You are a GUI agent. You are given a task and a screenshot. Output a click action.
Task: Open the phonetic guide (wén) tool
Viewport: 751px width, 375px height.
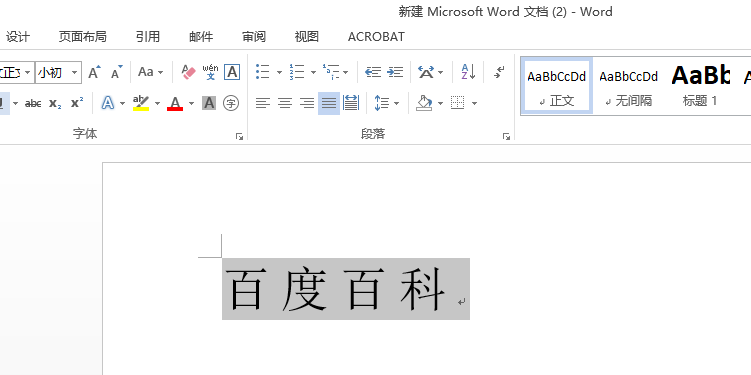[210, 72]
